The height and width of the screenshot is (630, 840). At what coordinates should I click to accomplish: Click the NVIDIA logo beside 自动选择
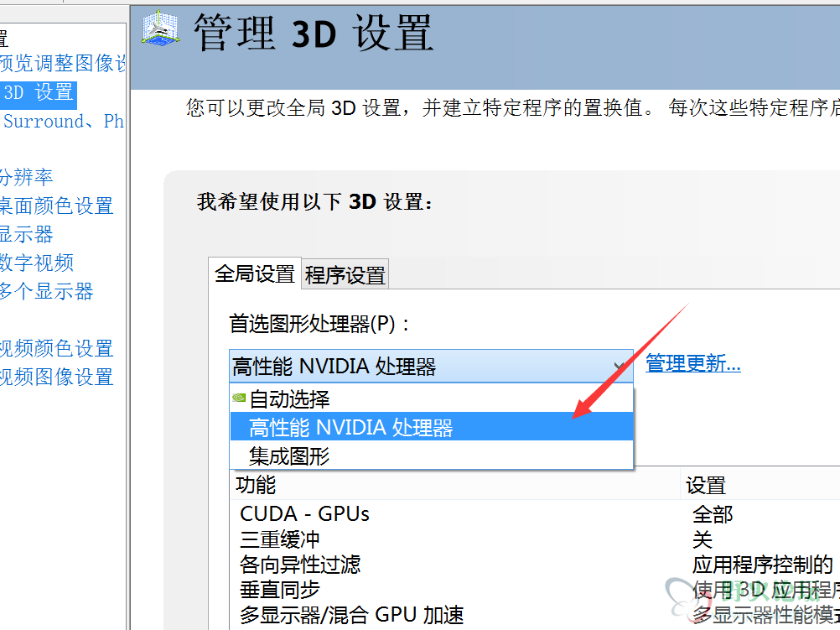tap(239, 398)
